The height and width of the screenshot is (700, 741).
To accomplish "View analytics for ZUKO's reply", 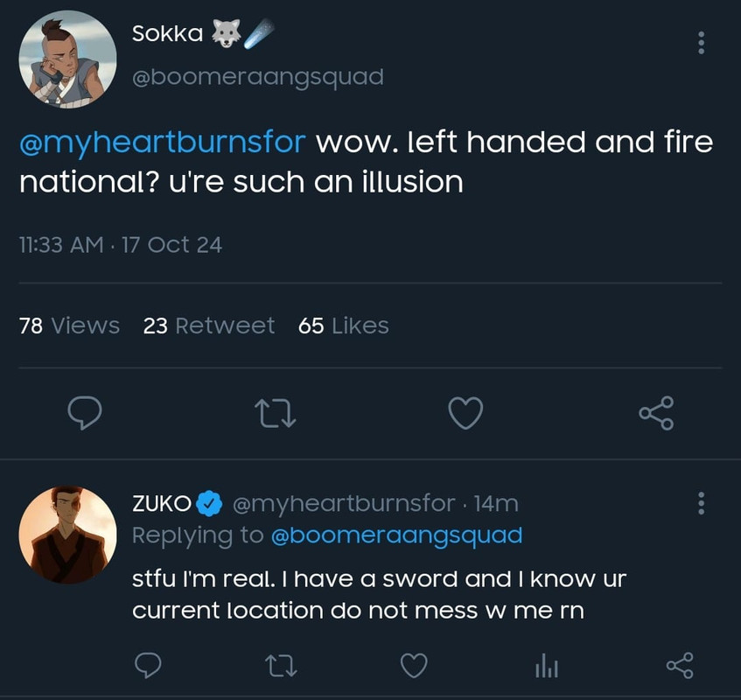I will [547, 667].
